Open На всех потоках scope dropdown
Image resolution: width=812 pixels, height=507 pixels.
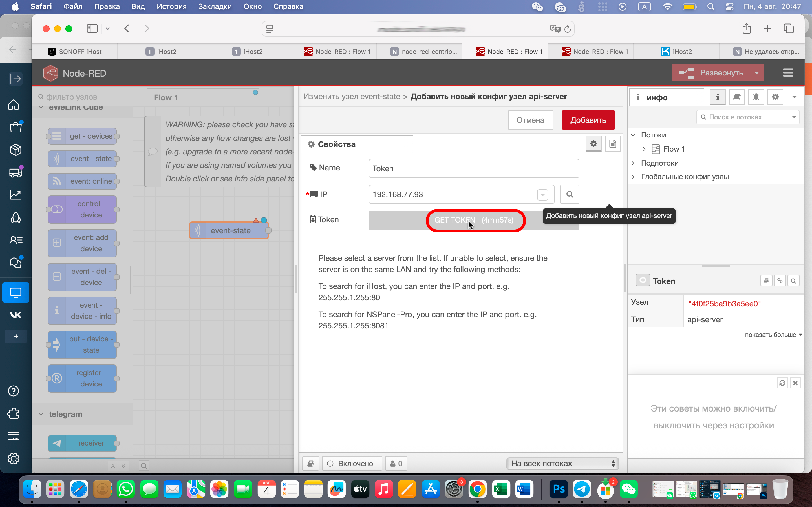pyautogui.click(x=563, y=463)
